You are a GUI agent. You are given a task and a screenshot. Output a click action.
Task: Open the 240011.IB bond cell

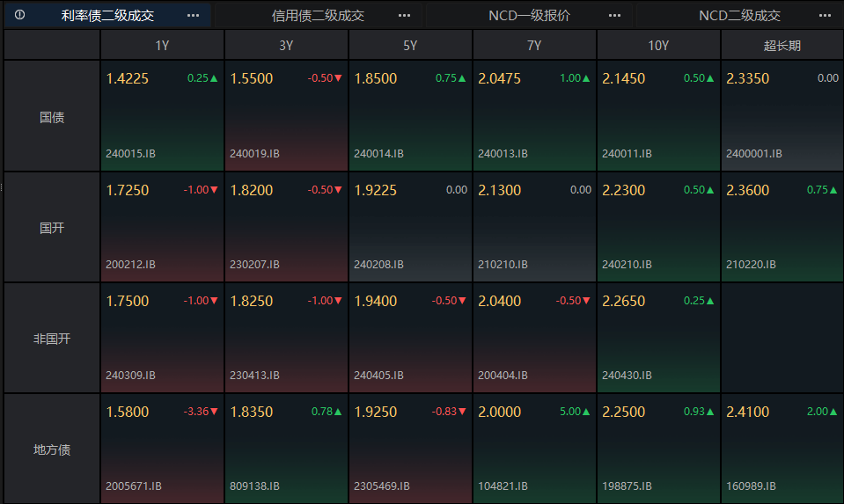pos(658,115)
